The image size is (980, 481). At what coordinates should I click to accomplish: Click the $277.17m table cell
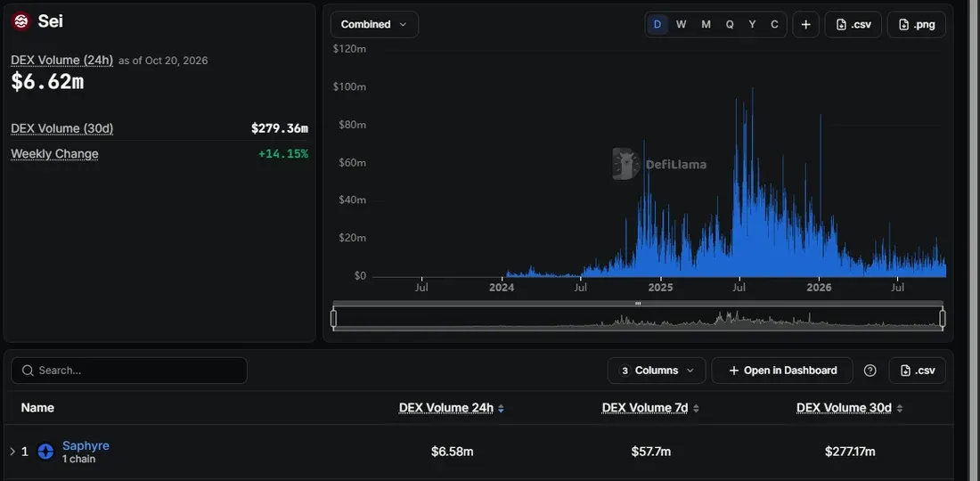pos(850,452)
